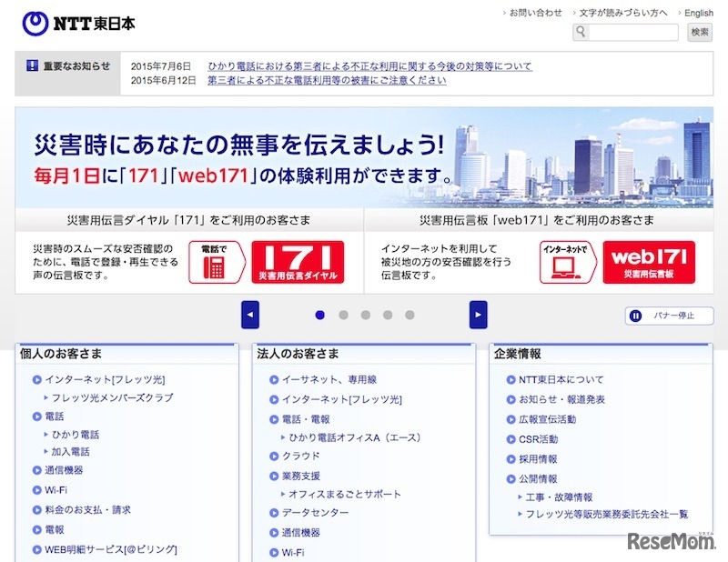Click the search magnifier icon

click(x=581, y=32)
